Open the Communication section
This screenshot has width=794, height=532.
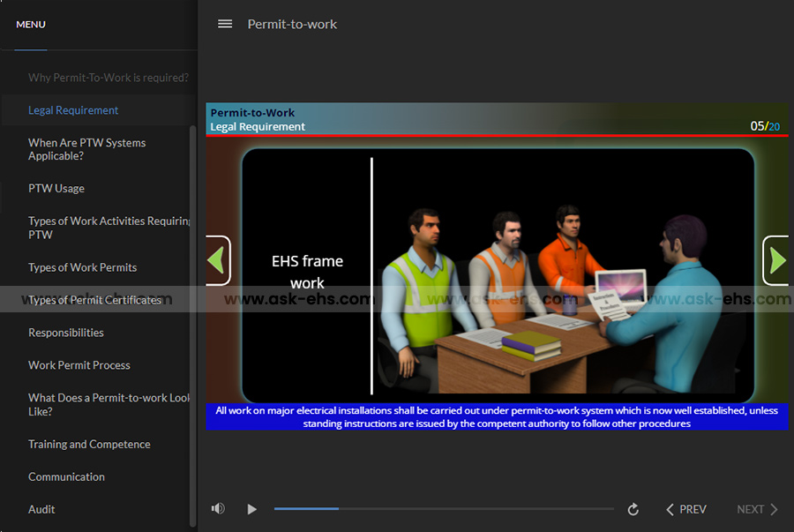66,476
